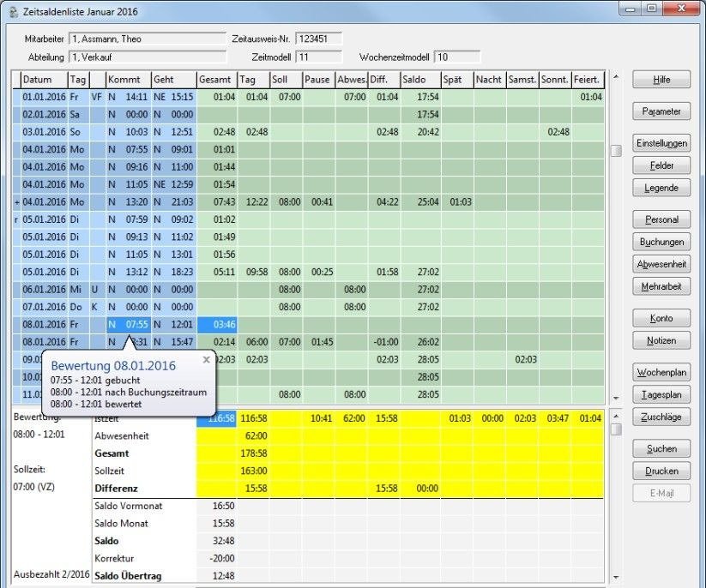This screenshot has height=588, width=706.
Task: Click the highlighted Kommt cell 07:55
Action: point(129,324)
